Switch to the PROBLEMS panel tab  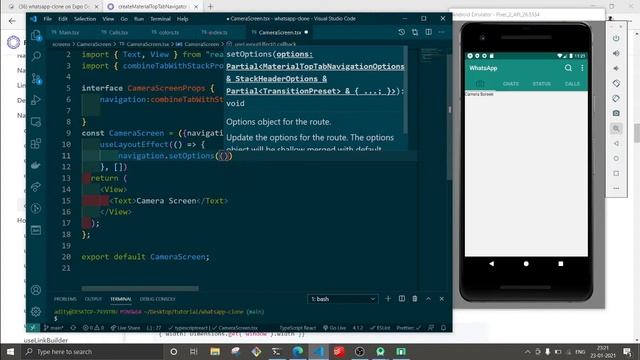(x=65, y=299)
